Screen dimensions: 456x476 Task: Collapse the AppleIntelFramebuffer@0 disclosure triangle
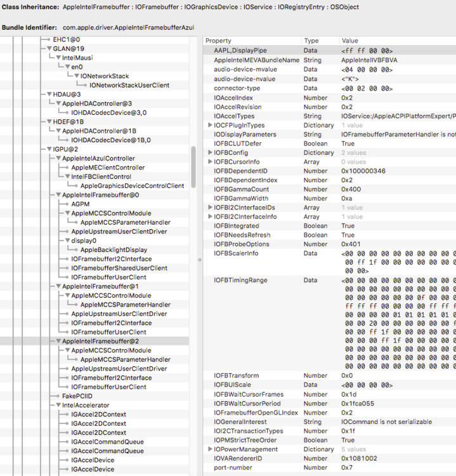[58, 195]
